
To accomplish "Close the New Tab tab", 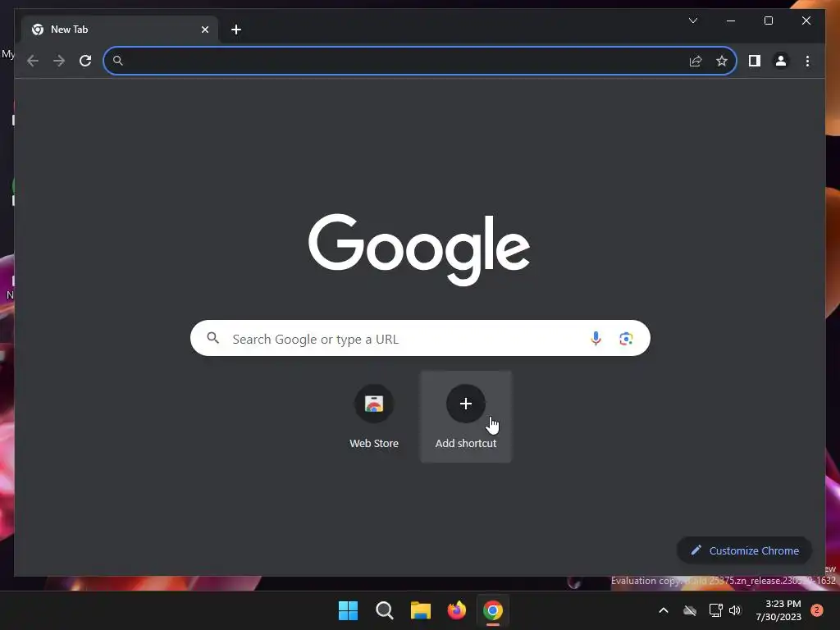I will click(204, 30).
